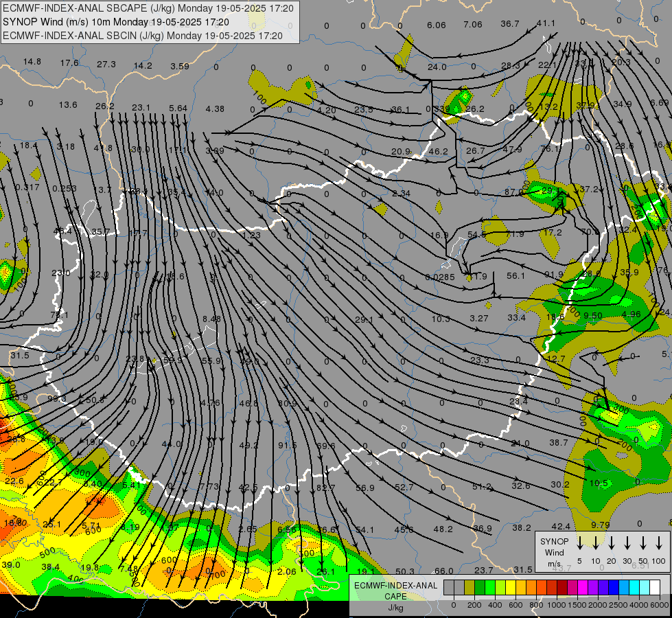Click the wind arrow above 20 m/s
The image size is (672, 618).
pos(612,542)
